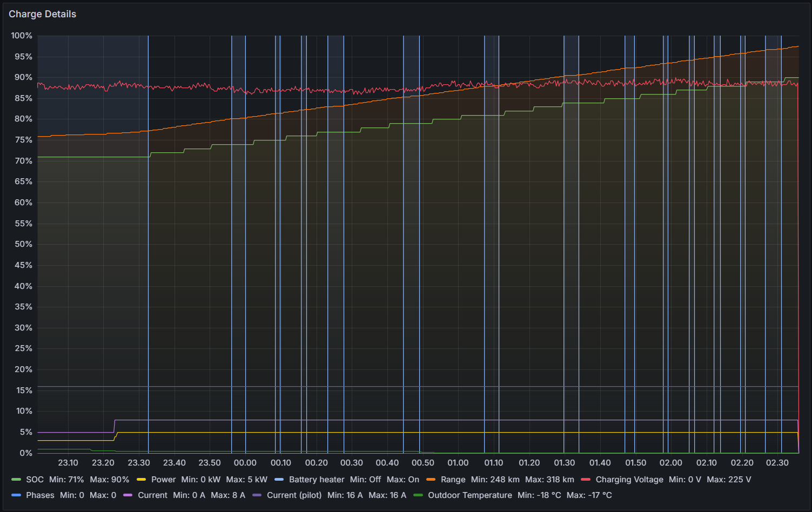812x512 pixels.
Task: Click the Current (pilot) legend color icon
Action: pos(257,495)
